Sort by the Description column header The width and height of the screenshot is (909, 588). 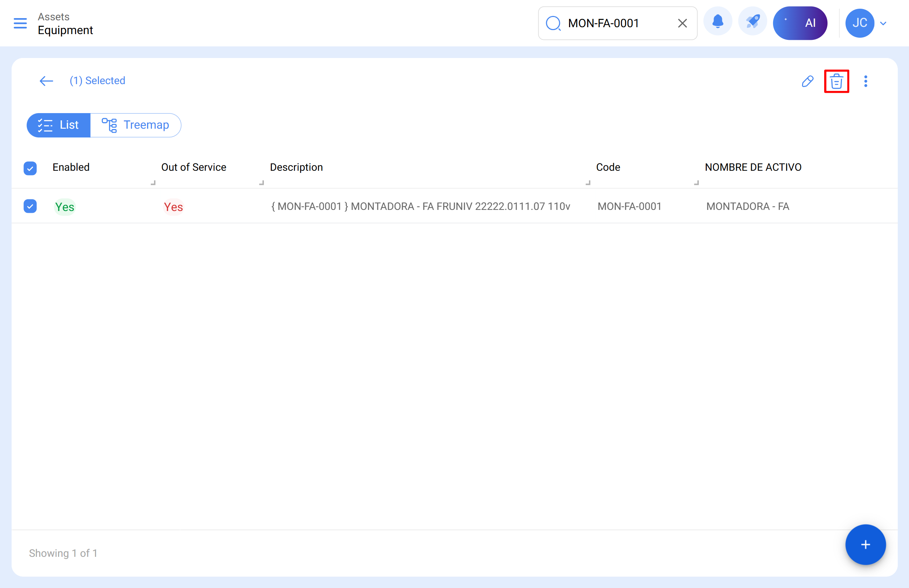click(x=296, y=167)
